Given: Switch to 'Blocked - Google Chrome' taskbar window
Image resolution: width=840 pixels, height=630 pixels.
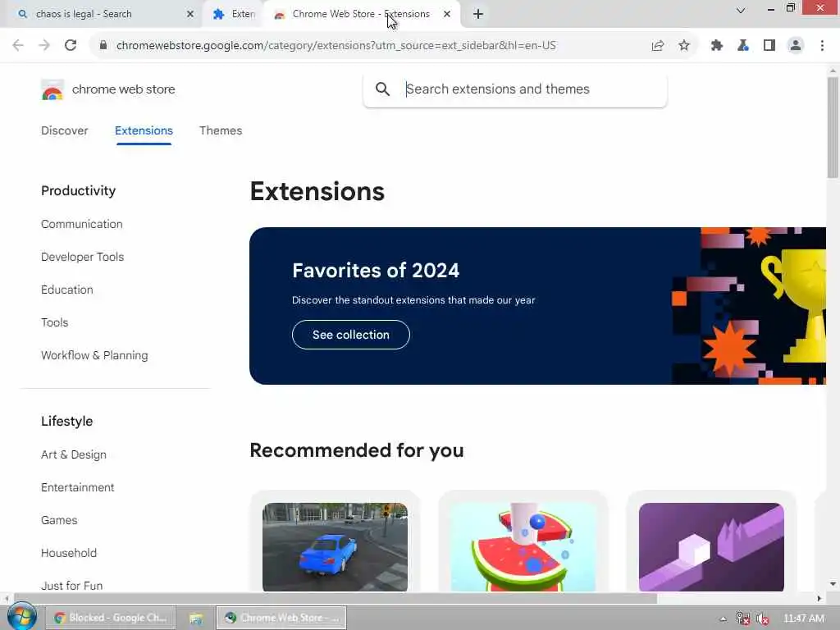Looking at the screenshot, I should pyautogui.click(x=112, y=618).
